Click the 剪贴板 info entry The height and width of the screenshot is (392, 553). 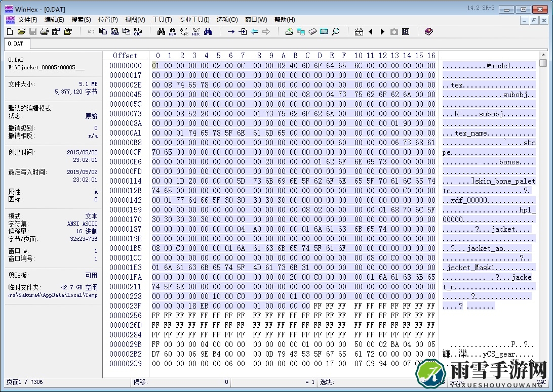pos(53,276)
